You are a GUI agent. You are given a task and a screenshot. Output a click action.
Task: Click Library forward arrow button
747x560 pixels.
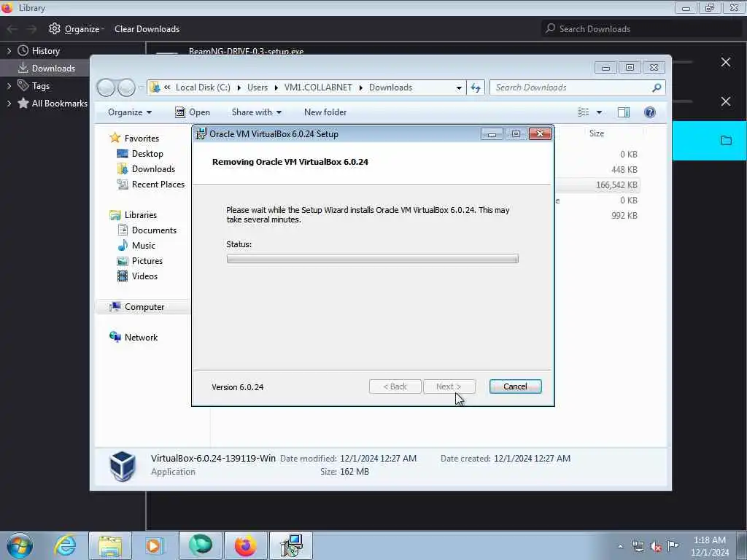point(31,29)
